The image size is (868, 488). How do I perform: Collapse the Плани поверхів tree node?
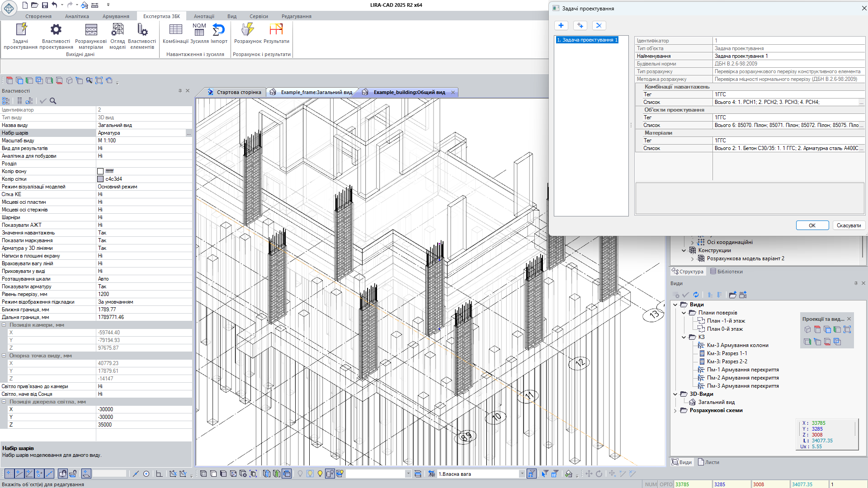pos(684,313)
